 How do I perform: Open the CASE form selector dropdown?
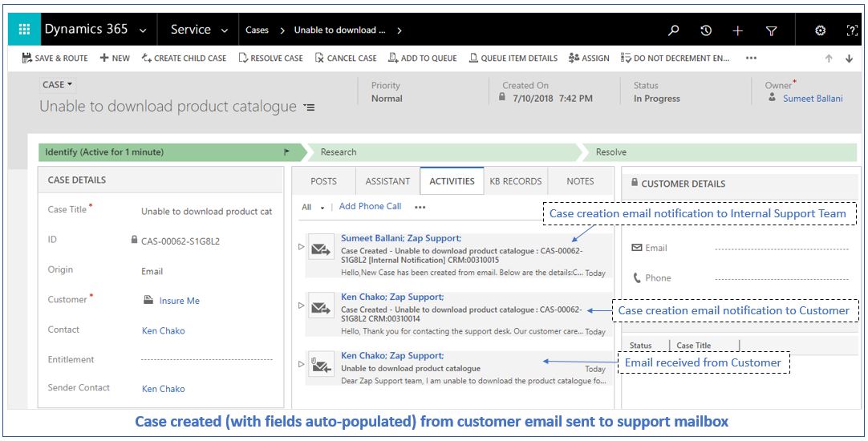pyautogui.click(x=58, y=85)
